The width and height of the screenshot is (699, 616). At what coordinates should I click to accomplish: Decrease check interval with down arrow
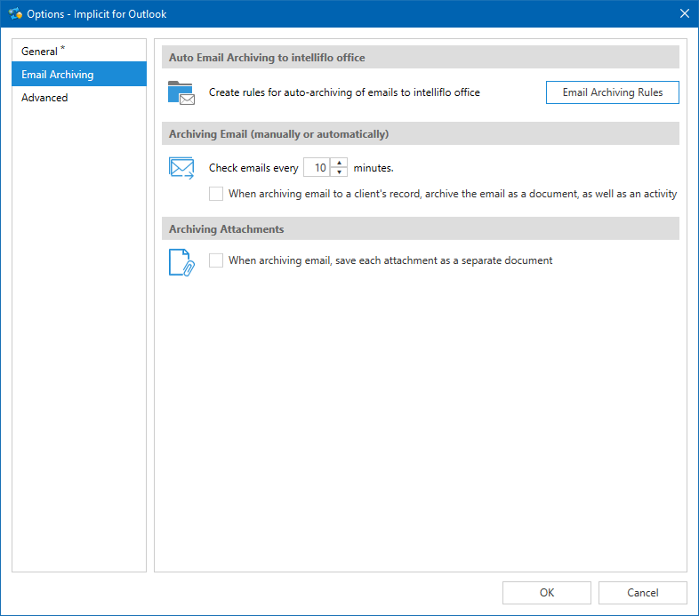[x=339, y=172]
